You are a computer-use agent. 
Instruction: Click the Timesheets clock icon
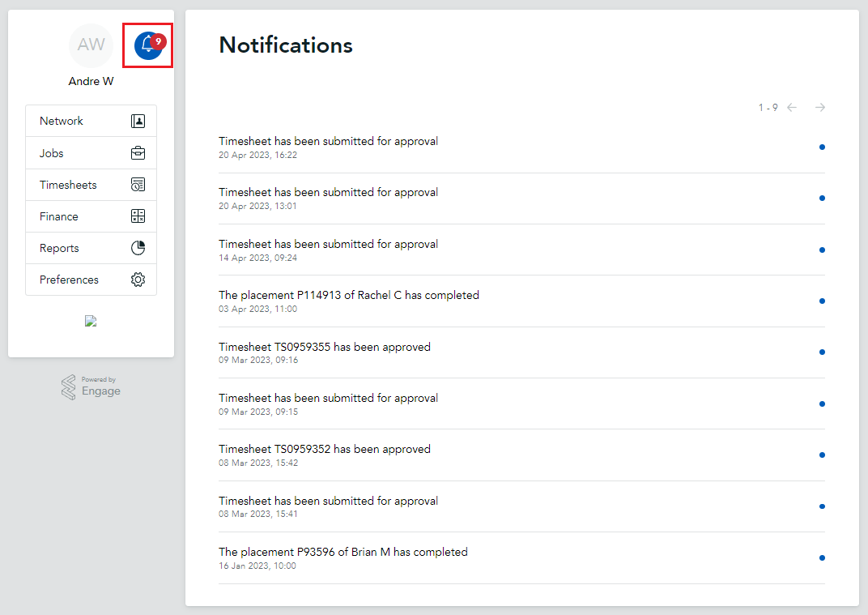pyautogui.click(x=138, y=185)
